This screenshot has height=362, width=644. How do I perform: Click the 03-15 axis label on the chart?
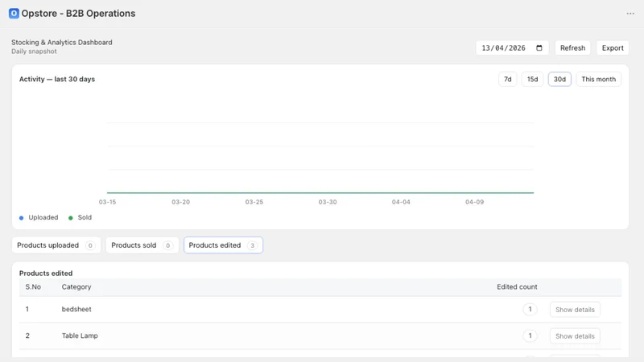[x=107, y=202]
